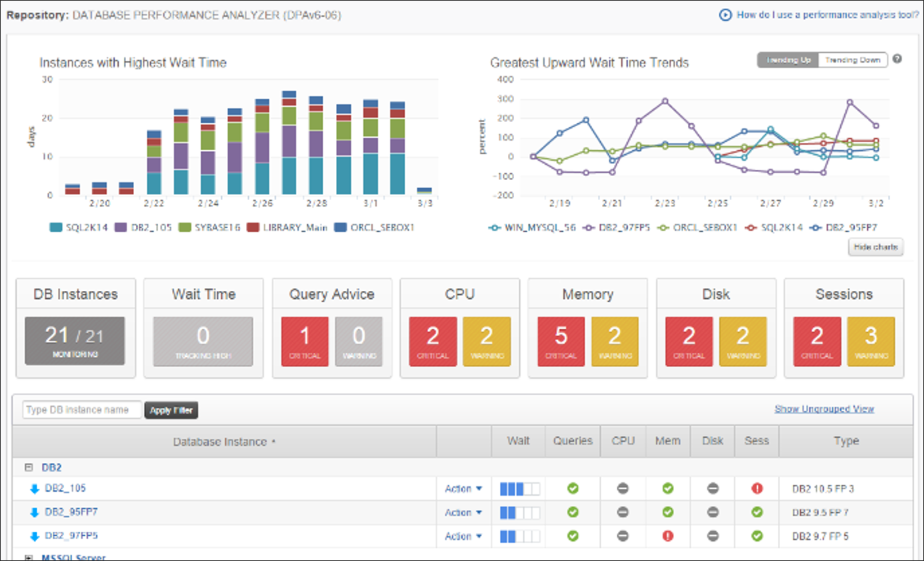924x561 pixels.
Task: Open the Show Ungrouped View link
Action: click(824, 409)
